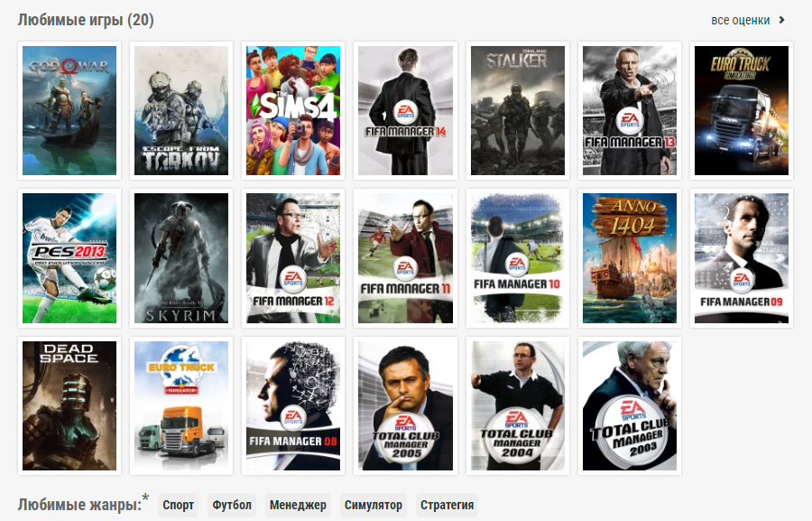This screenshot has width=812, height=521.
Task: Open the 'все оценки' link
Action: click(741, 20)
